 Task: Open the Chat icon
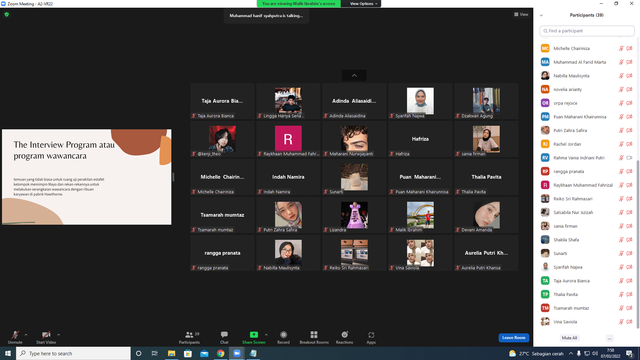click(x=224, y=335)
